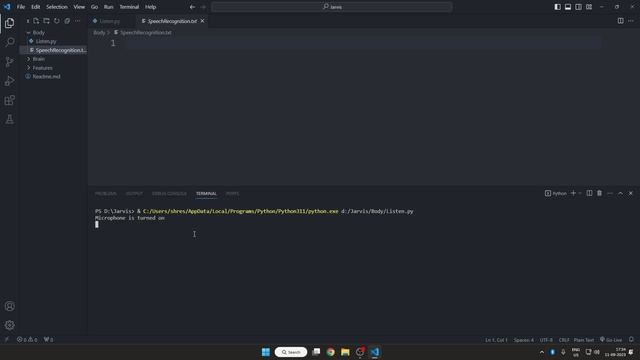Kill the terminal with trash icon
The image size is (640, 360).
(600, 193)
